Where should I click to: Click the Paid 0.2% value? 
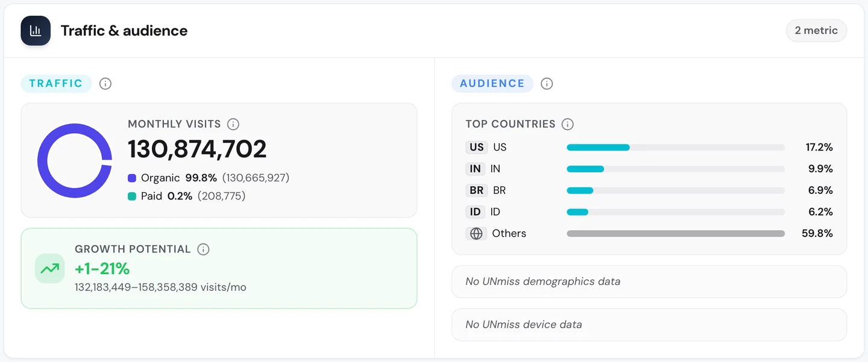click(x=180, y=196)
